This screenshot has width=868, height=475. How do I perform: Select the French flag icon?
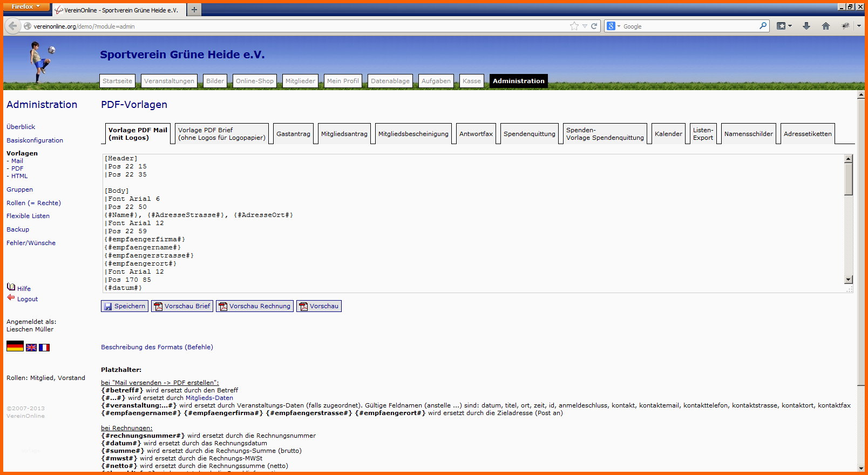pyautogui.click(x=44, y=348)
